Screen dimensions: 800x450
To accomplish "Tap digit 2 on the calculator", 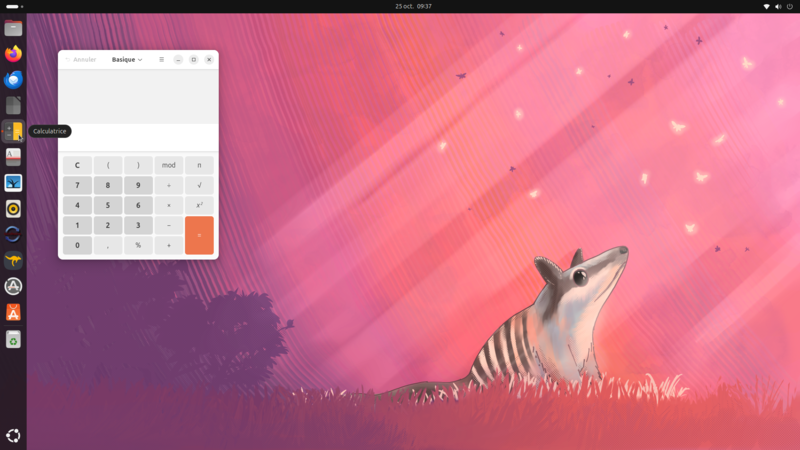I will coord(108,225).
